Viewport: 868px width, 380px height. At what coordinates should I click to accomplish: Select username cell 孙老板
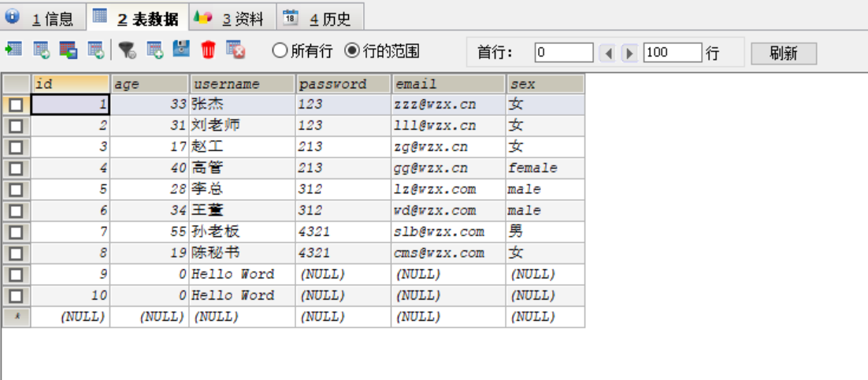(x=242, y=232)
